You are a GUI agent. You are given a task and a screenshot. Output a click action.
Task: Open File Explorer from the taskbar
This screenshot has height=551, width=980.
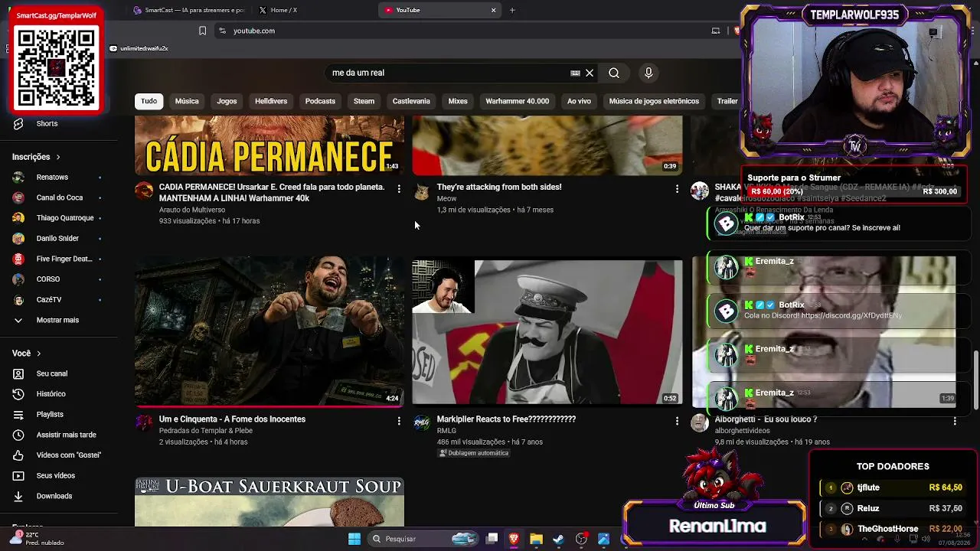[536, 539]
